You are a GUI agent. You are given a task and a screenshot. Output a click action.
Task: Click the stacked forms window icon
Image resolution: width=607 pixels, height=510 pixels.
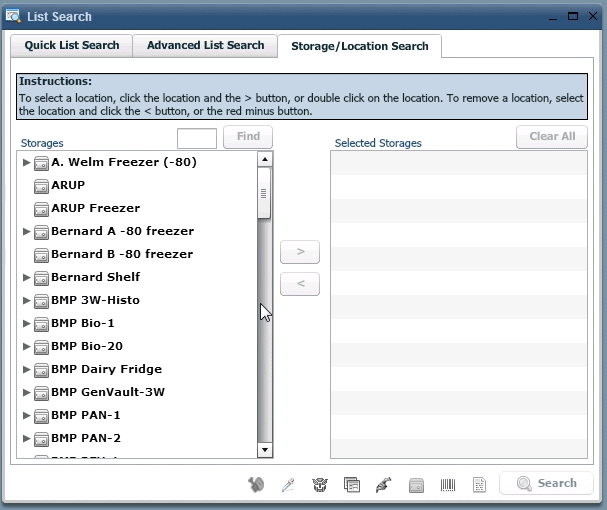click(x=352, y=484)
